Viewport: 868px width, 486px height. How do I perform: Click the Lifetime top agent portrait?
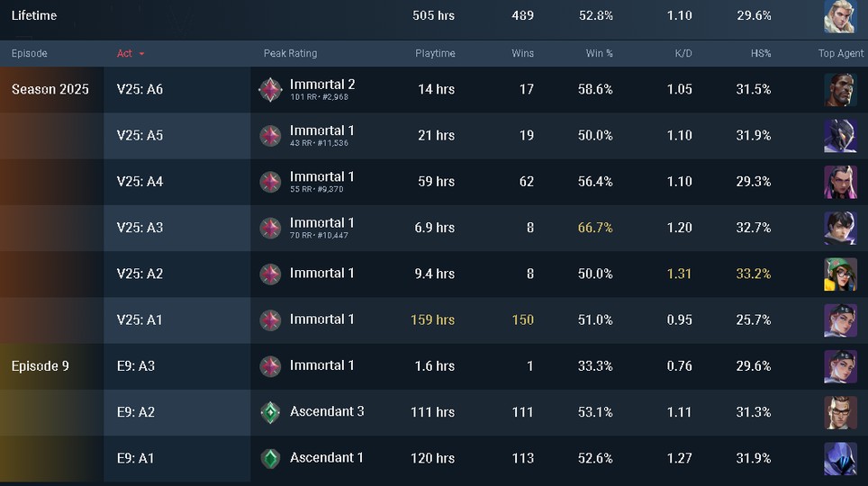[839, 16]
